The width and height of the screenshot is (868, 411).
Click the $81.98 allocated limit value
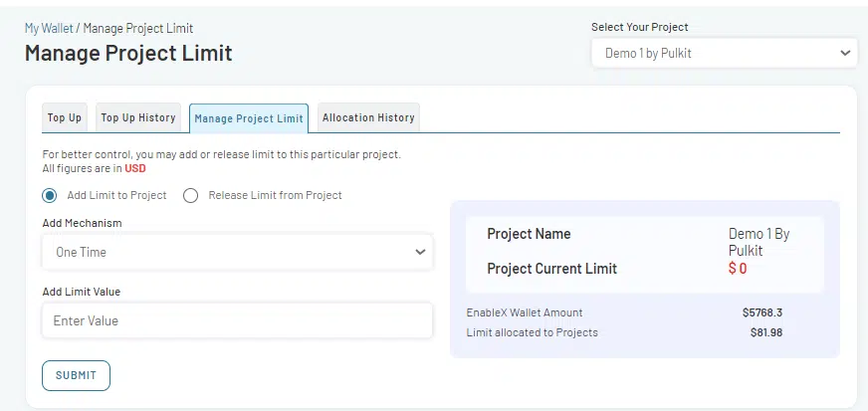pos(765,332)
